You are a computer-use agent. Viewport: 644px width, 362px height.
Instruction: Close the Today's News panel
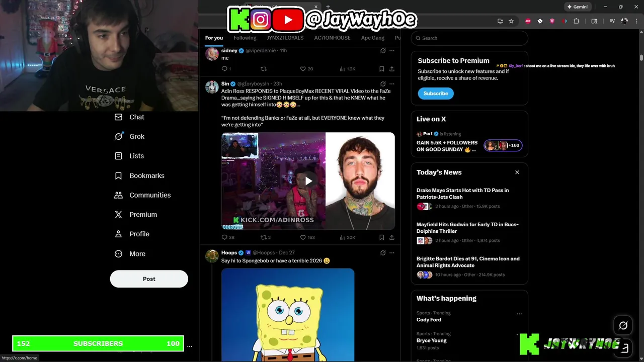517,172
